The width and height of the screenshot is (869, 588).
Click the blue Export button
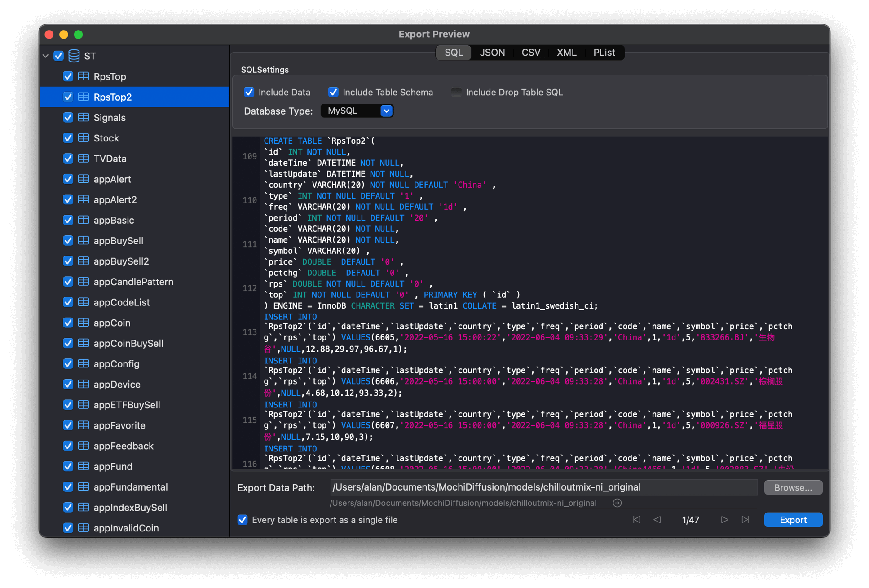793,520
